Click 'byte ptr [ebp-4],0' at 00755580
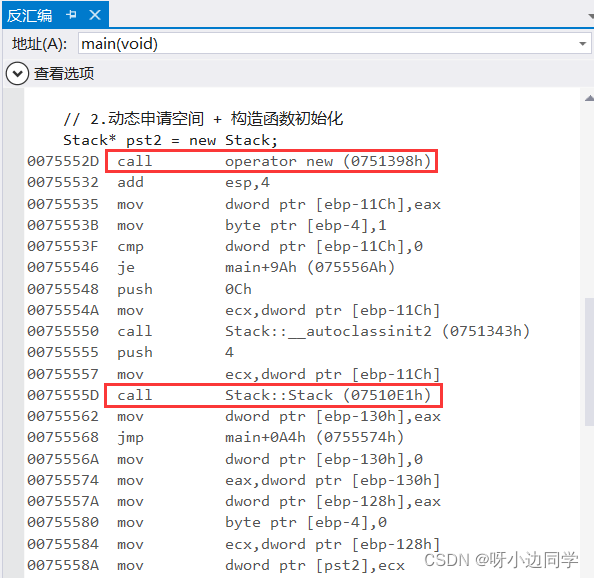Screen dimensions: 594x578 (x=306, y=523)
